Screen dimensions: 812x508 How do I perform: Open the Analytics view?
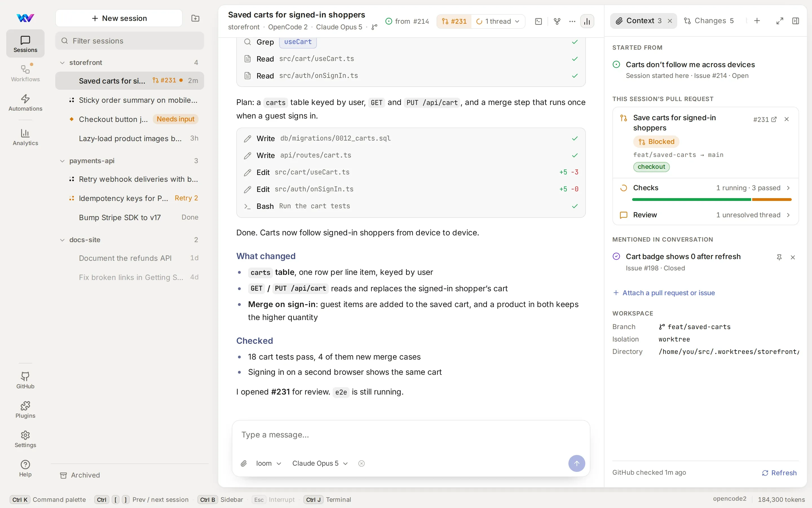25,137
